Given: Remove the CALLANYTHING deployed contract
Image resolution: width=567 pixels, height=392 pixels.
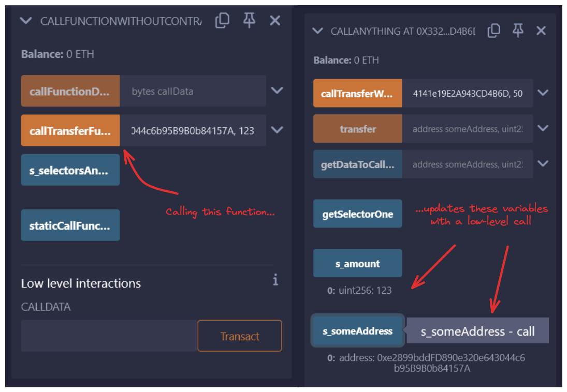Looking at the screenshot, I should pos(541,31).
